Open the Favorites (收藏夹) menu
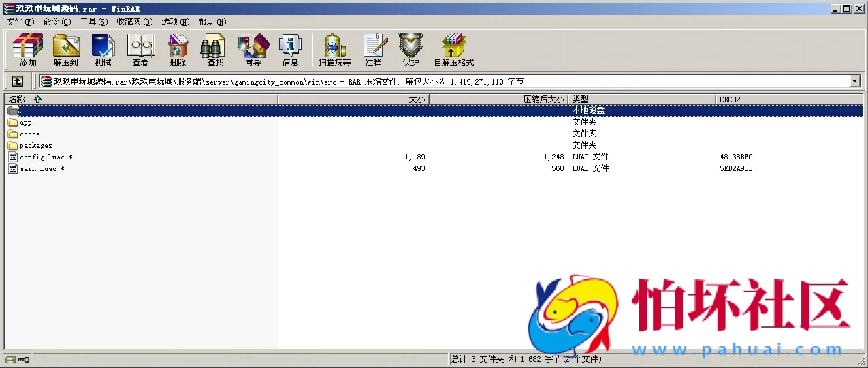The image size is (868, 368). pos(134,22)
